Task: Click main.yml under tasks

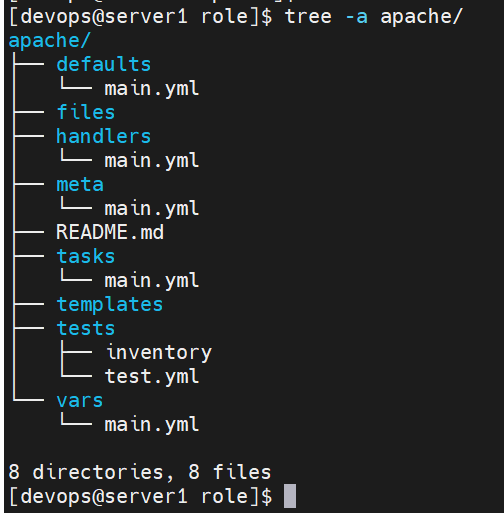Action: pyautogui.click(x=152, y=281)
